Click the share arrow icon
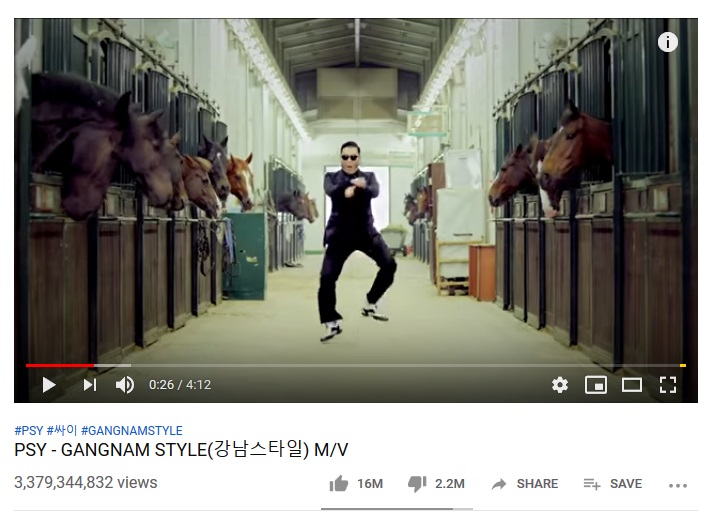Image resolution: width=709 pixels, height=517 pixels. tap(499, 484)
